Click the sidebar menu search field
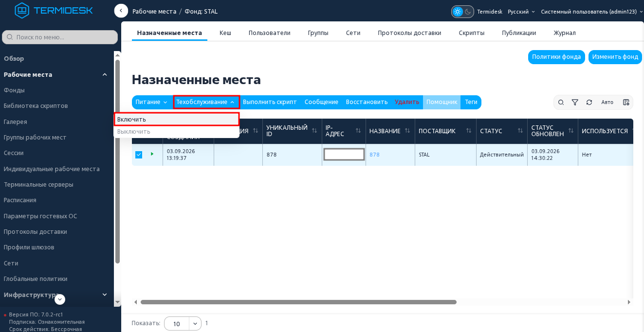The width and height of the screenshot is (644, 332). coord(60,37)
